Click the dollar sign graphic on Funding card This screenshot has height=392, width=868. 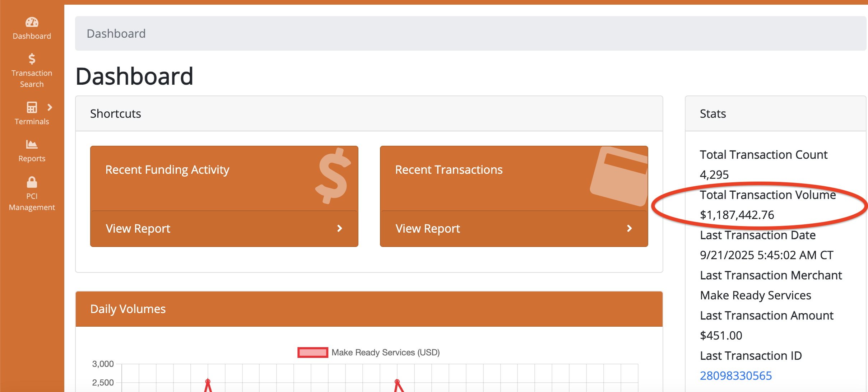click(333, 176)
